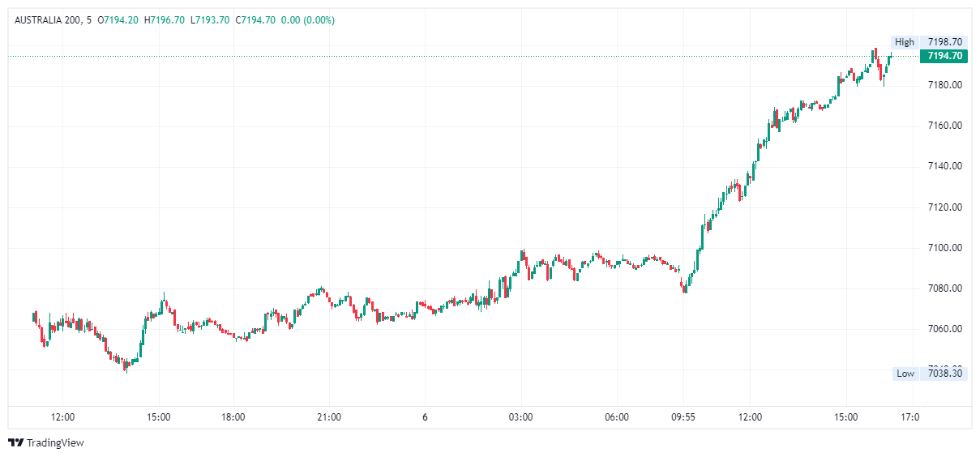Click the High 7198.70 price tag
The width and height of the screenshot is (980, 457).
click(929, 41)
